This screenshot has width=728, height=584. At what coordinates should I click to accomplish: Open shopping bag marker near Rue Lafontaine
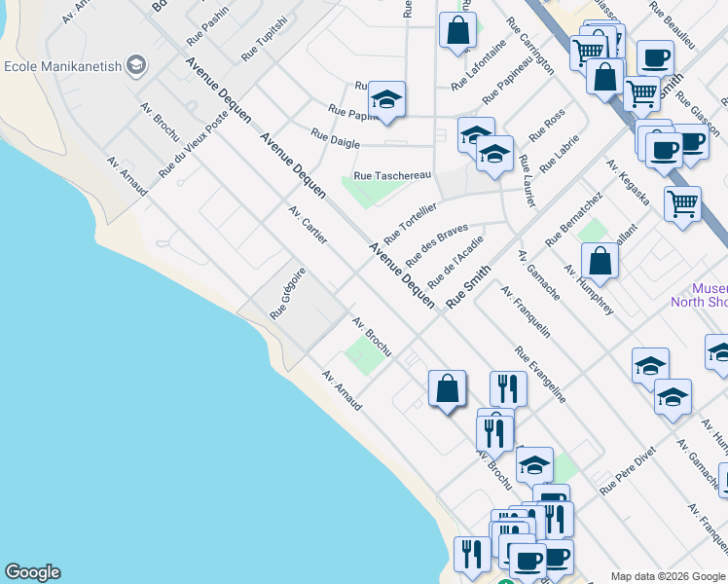click(x=457, y=31)
